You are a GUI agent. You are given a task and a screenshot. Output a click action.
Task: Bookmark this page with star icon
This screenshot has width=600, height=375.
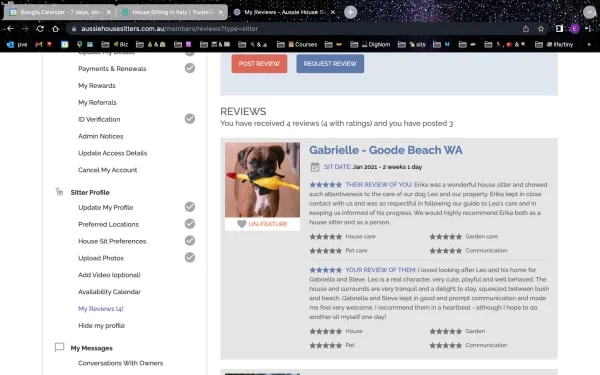click(x=541, y=29)
